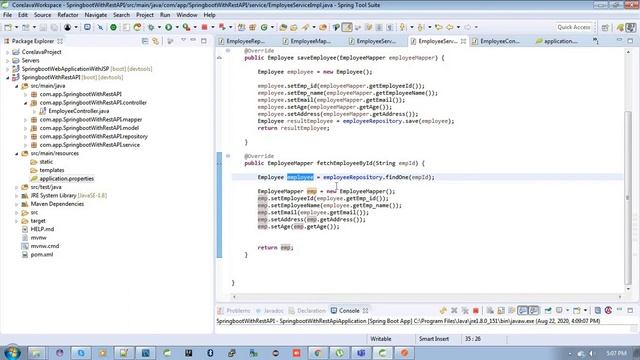Image resolution: width=640 pixels, height=360 pixels.
Task: Click the Back navigation arrow icon
Action: click(449, 27)
